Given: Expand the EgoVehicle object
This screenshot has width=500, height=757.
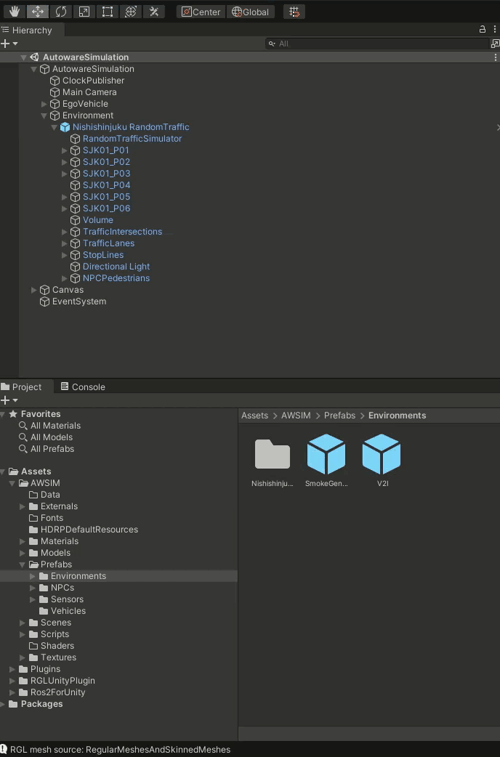Looking at the screenshot, I should tap(44, 104).
